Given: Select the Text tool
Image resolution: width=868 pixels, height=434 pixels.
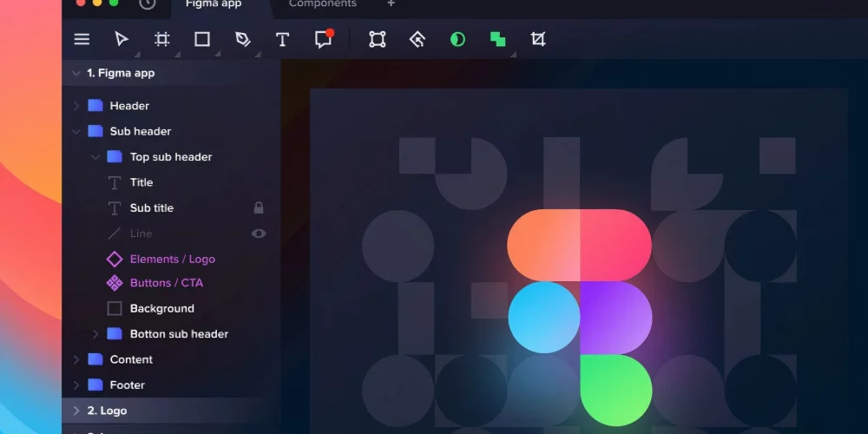Looking at the screenshot, I should (x=282, y=39).
